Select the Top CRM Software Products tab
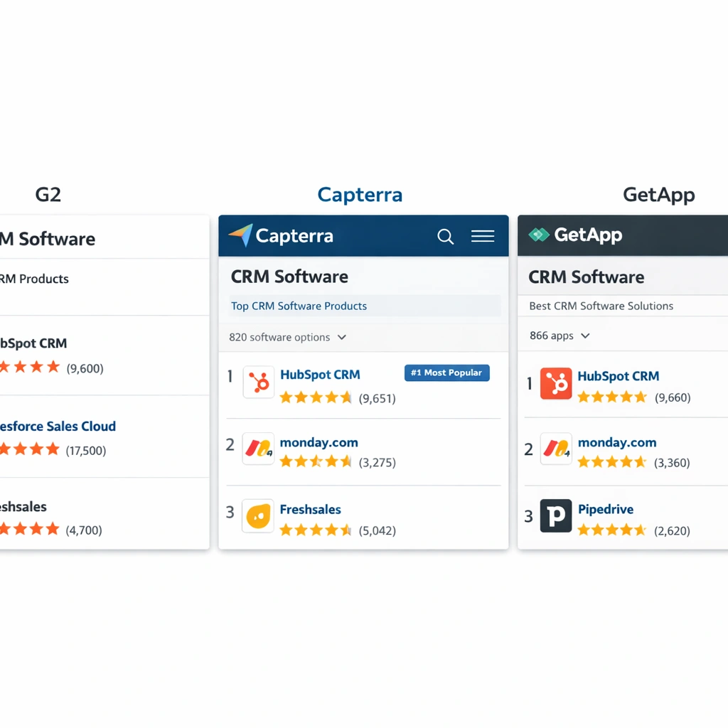Viewport: 728px width, 728px height. click(x=299, y=306)
